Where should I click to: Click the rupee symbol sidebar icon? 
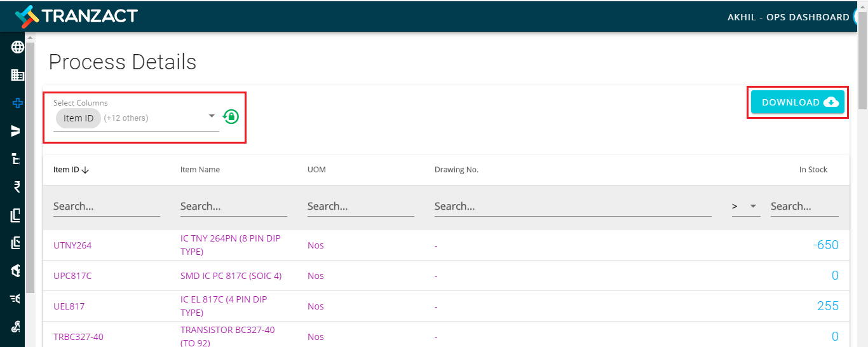pos(17,187)
